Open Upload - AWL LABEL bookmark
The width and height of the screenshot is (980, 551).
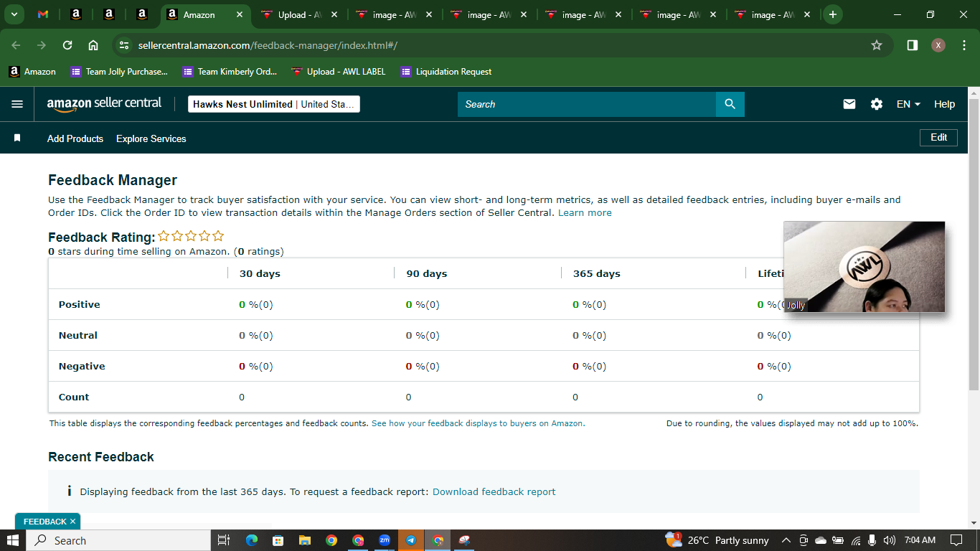coord(339,71)
